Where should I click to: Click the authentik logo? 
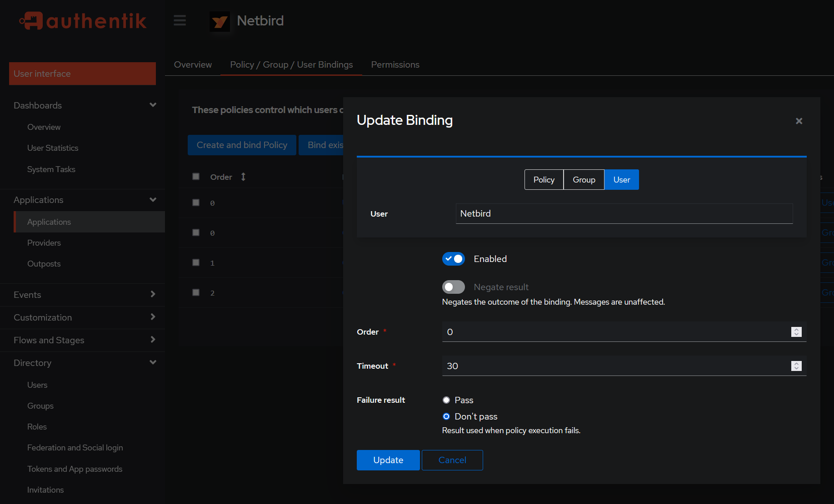pos(83,20)
